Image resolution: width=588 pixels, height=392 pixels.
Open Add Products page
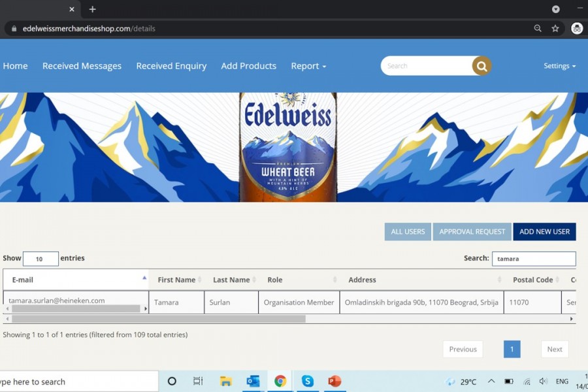tap(249, 66)
